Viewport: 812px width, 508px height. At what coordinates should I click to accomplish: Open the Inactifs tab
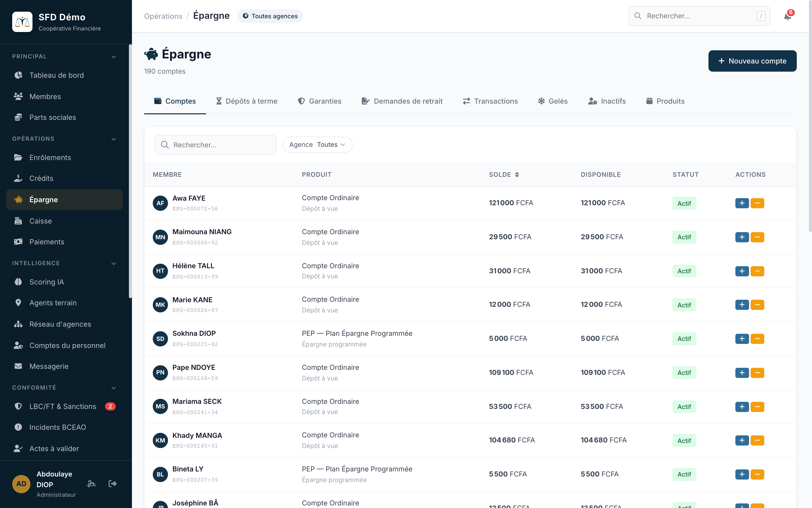click(x=607, y=101)
